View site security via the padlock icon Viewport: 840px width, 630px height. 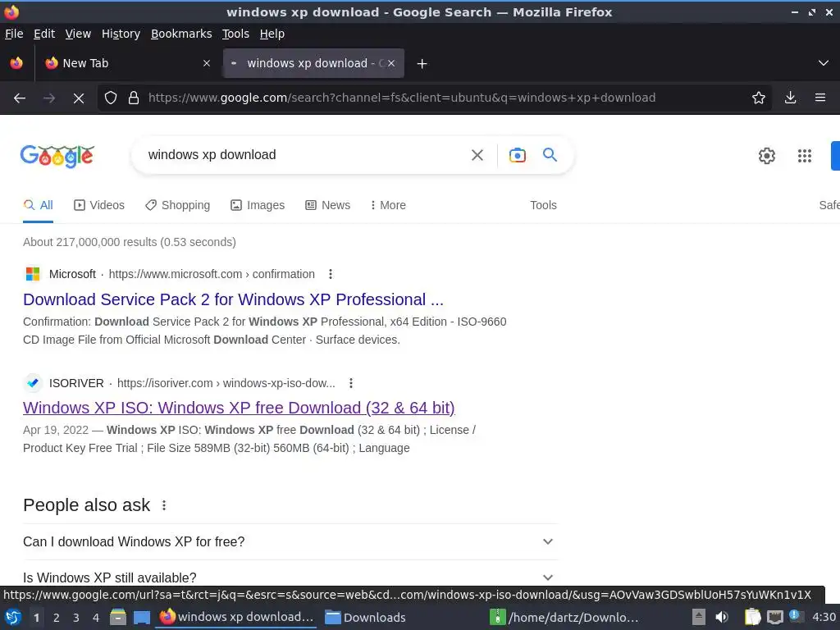click(x=134, y=98)
